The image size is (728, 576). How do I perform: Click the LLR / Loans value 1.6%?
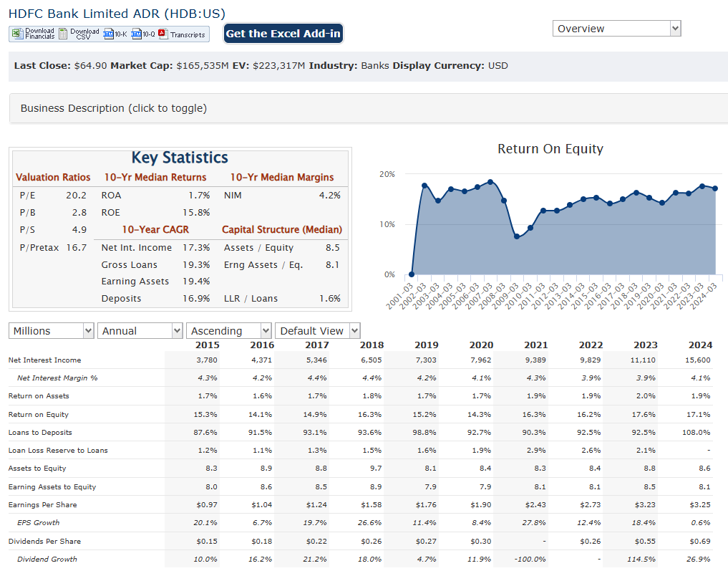tap(330, 299)
